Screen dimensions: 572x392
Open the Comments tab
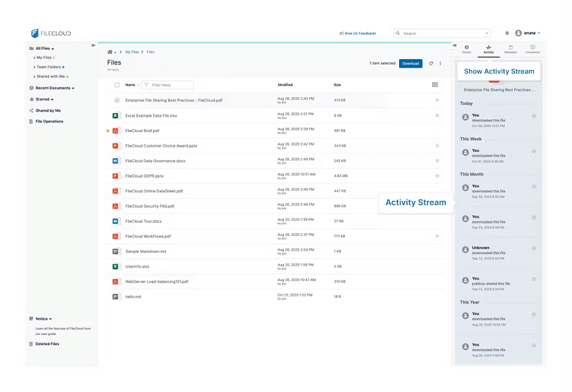click(x=533, y=49)
